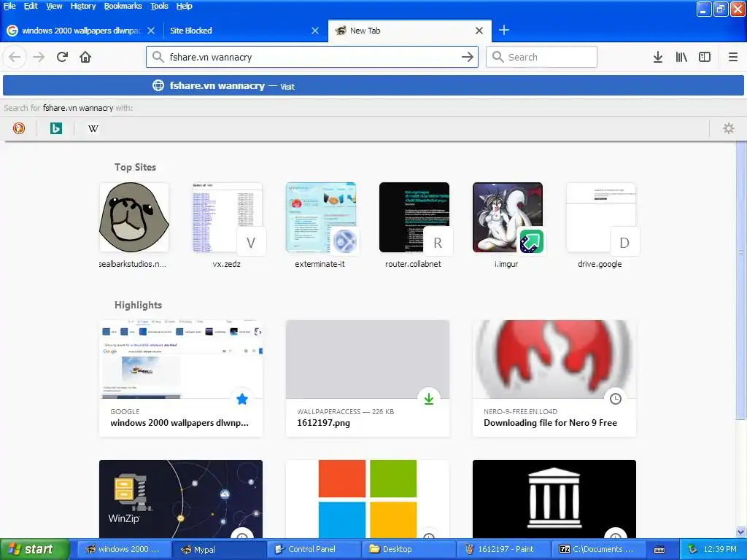Open the WinZip highlight card
The width and height of the screenshot is (747, 560).
pos(181,499)
